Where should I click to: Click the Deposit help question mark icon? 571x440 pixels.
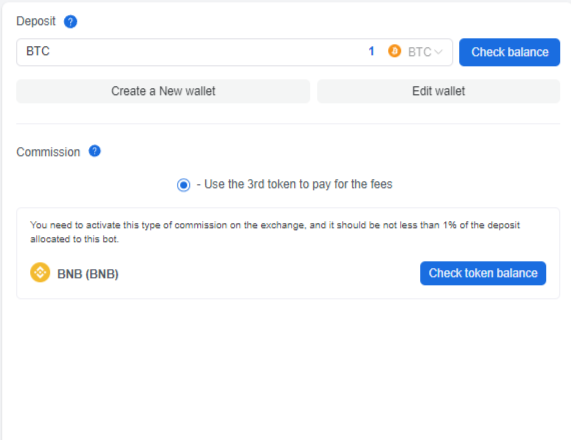tap(70, 22)
